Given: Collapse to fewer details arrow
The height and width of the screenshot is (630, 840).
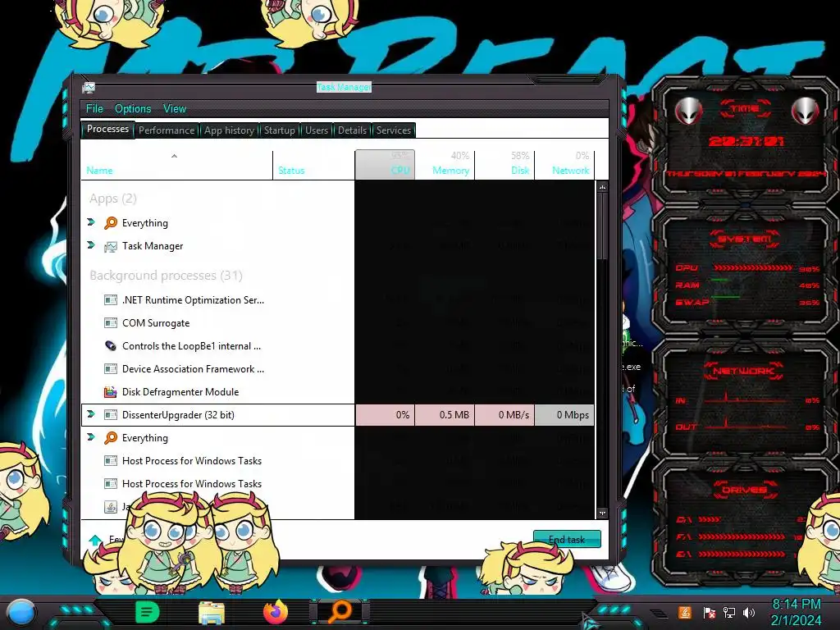Looking at the screenshot, I should click(x=95, y=540).
